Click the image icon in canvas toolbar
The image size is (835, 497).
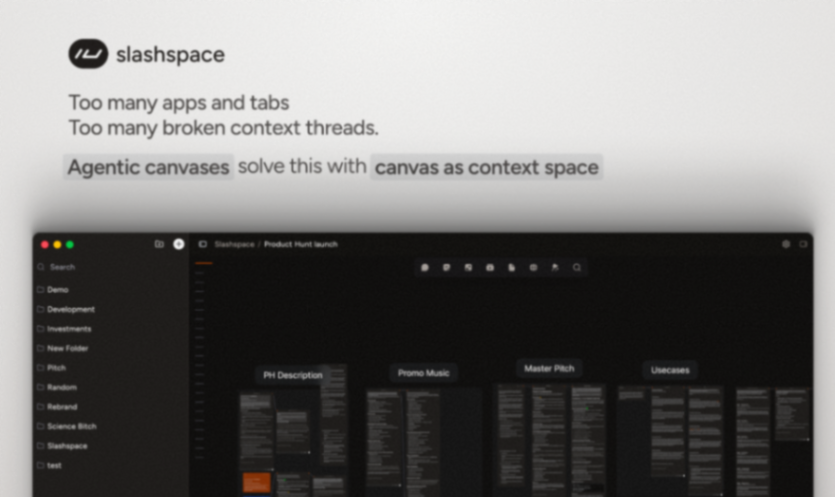468,267
